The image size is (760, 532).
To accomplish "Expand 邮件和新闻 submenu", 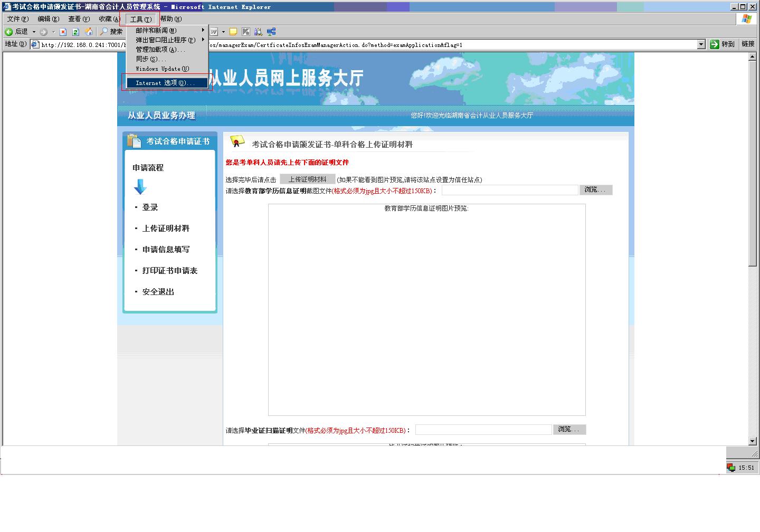I will pyautogui.click(x=203, y=30).
